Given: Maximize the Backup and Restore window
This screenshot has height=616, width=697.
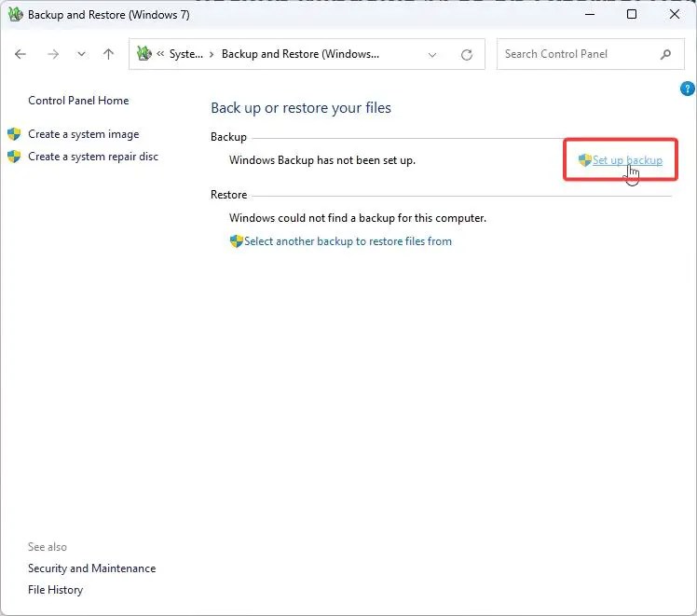Looking at the screenshot, I should point(632,14).
